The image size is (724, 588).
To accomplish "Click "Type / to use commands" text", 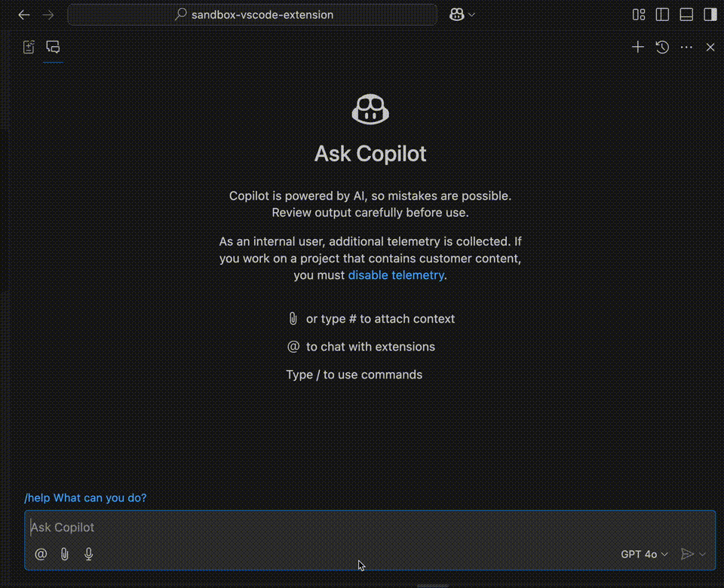I will click(354, 375).
